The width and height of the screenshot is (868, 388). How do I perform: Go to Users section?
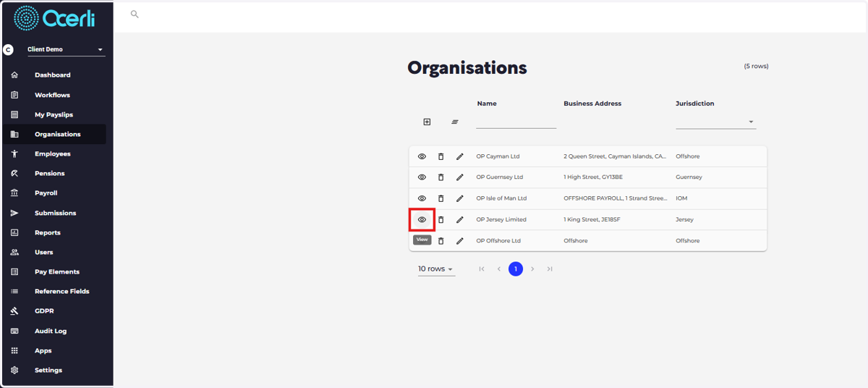[43, 252]
